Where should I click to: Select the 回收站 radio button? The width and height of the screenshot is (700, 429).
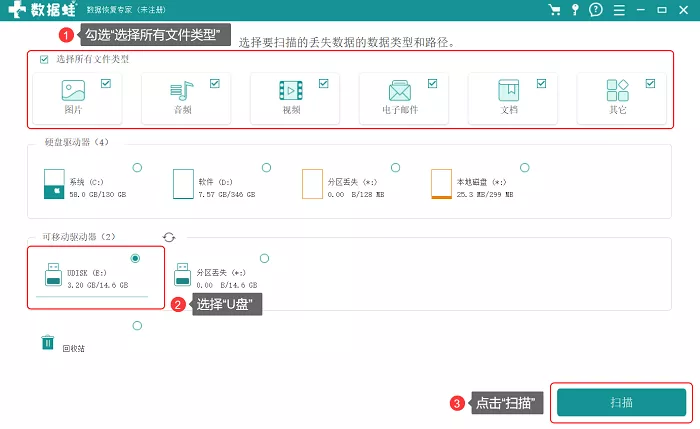138,325
